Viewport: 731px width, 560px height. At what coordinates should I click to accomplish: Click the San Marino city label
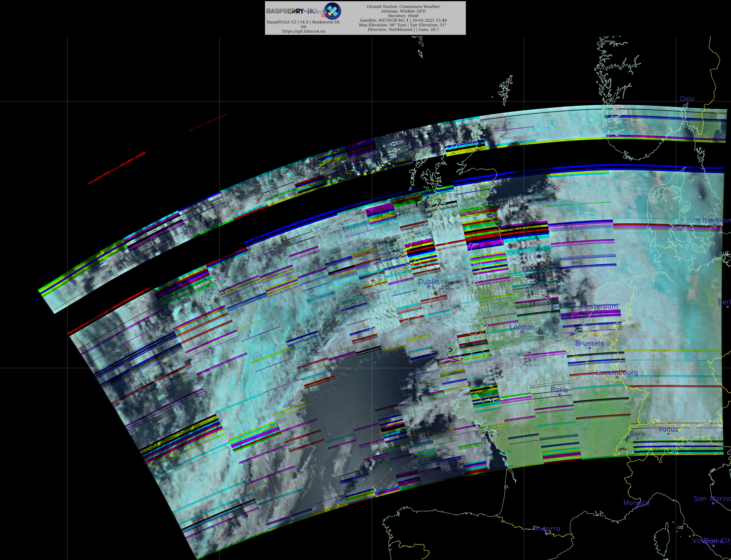point(712,499)
